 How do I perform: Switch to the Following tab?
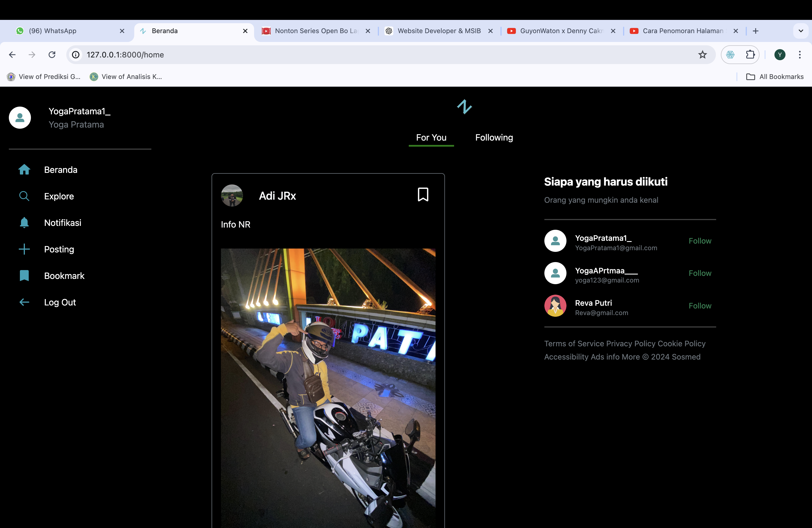[494, 138]
